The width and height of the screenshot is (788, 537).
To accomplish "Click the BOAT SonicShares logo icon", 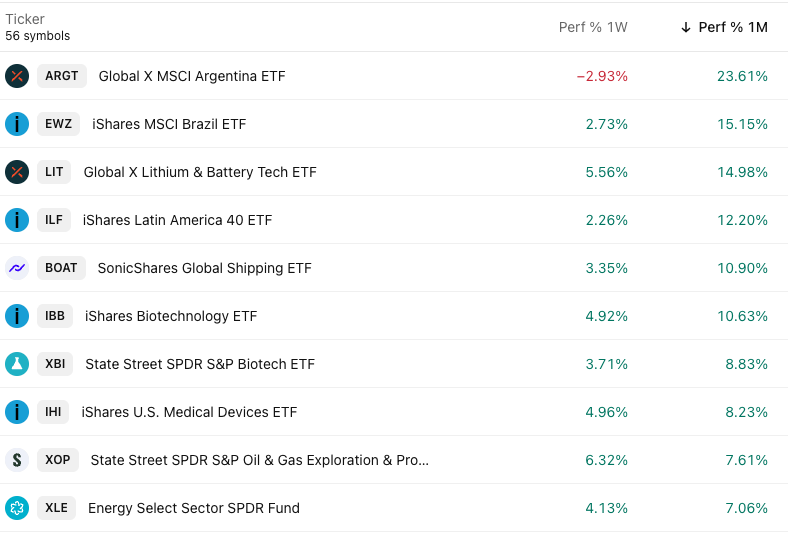I will (x=17, y=268).
